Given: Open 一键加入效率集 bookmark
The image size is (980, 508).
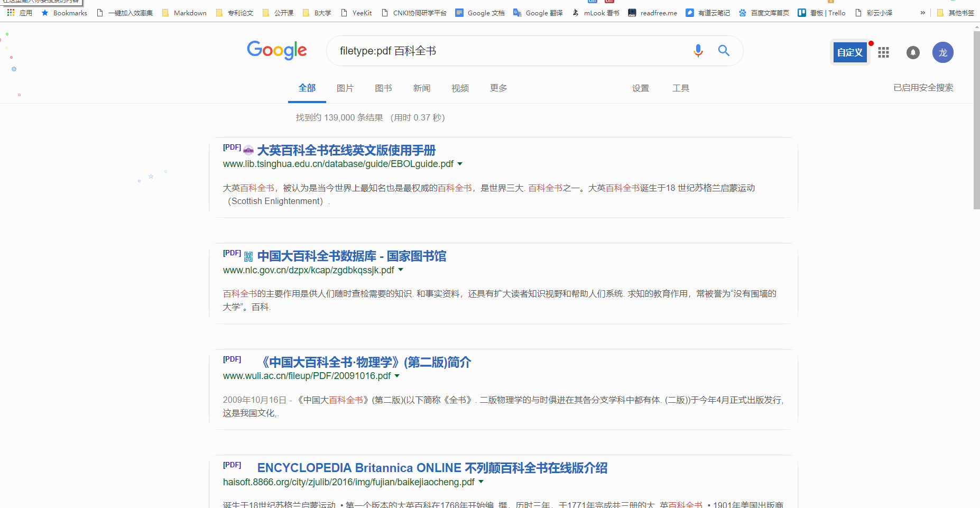Looking at the screenshot, I should click(125, 13).
